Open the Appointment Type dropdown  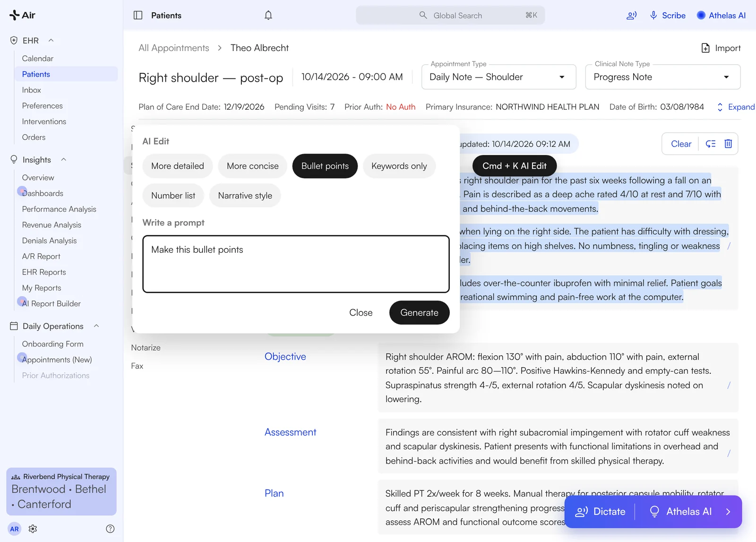pyautogui.click(x=498, y=77)
